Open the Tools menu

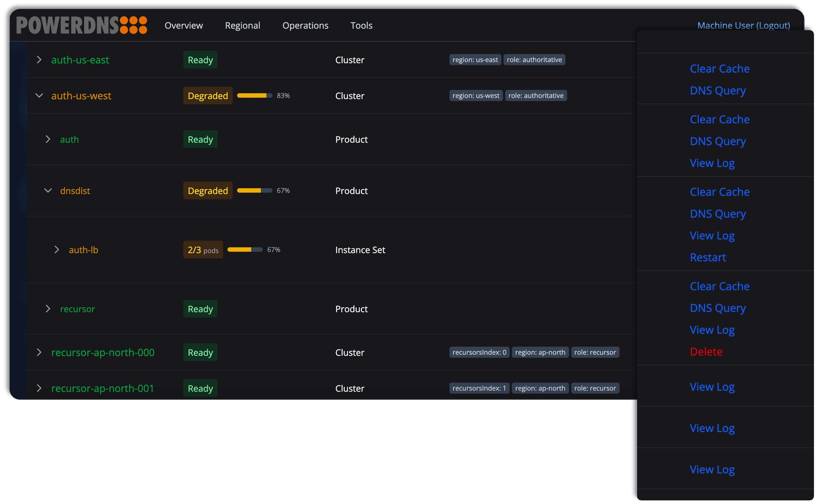361,25
